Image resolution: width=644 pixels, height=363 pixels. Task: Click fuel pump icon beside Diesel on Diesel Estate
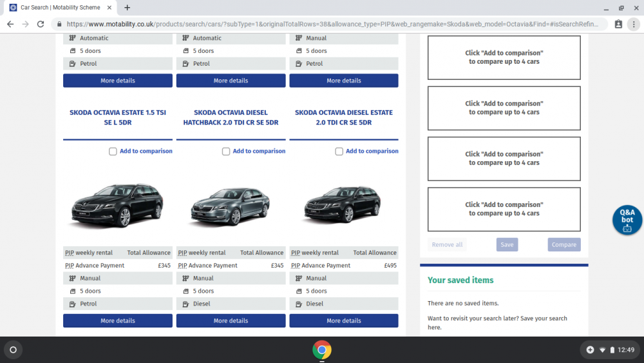299,304
